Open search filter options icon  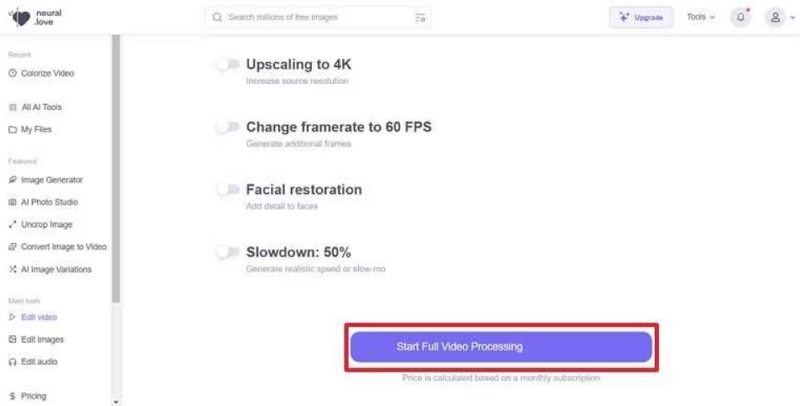coord(420,17)
